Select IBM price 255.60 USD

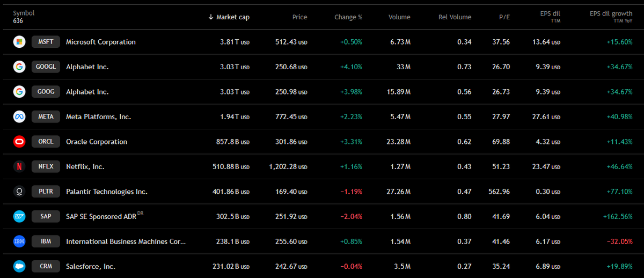tap(291, 242)
